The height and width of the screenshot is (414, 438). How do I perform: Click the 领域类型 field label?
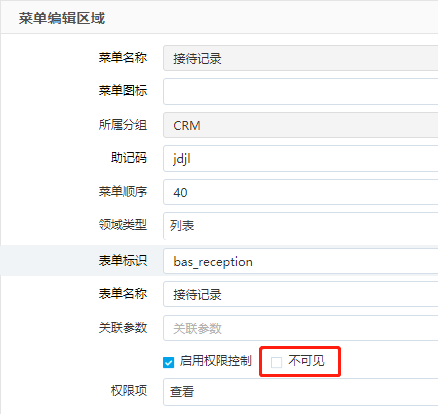click(123, 225)
